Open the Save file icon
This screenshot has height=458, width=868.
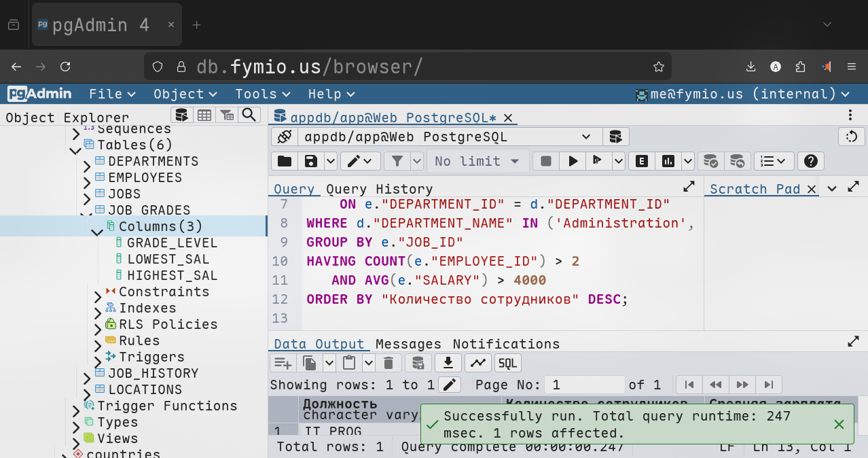click(x=311, y=161)
